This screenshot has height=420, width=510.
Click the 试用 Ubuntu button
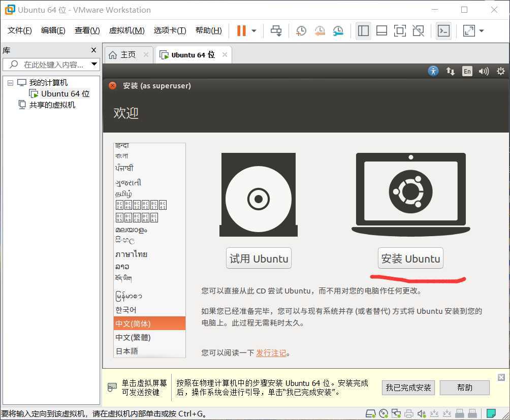[259, 258]
